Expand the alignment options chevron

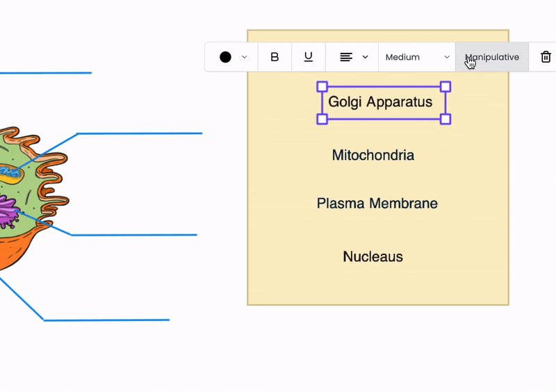(x=366, y=57)
